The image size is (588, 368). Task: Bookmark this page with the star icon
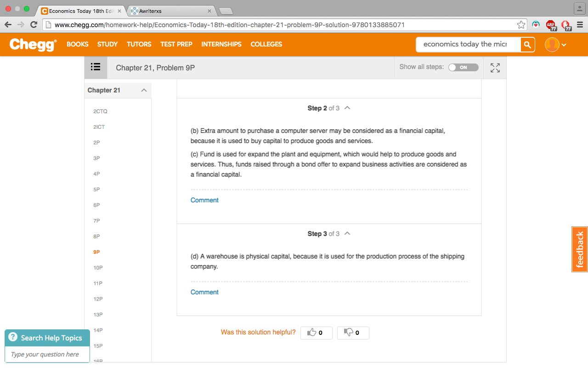click(x=521, y=25)
